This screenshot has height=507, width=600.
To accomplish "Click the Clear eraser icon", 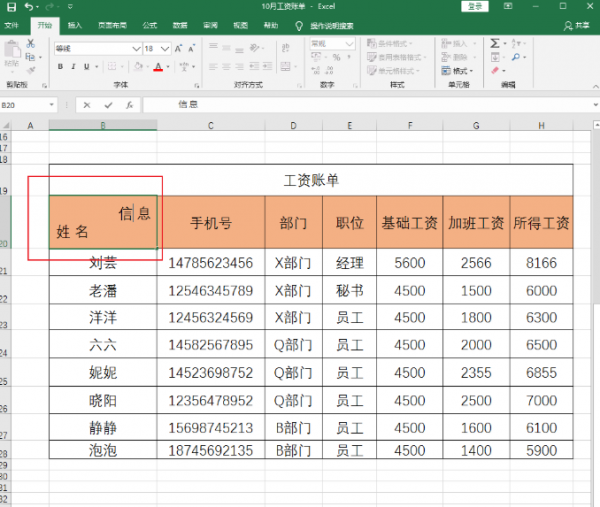I will click(x=495, y=70).
